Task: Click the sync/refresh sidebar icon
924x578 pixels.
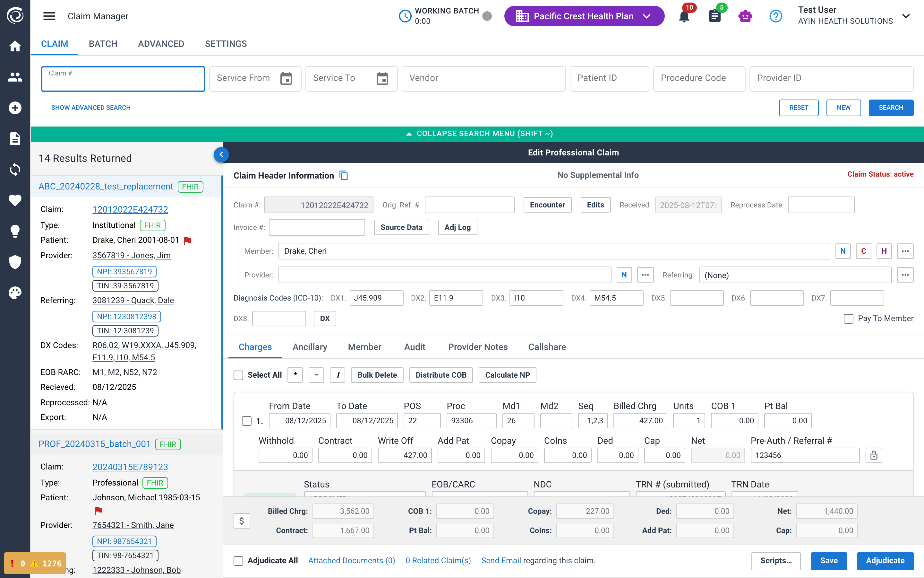Action: (x=15, y=169)
